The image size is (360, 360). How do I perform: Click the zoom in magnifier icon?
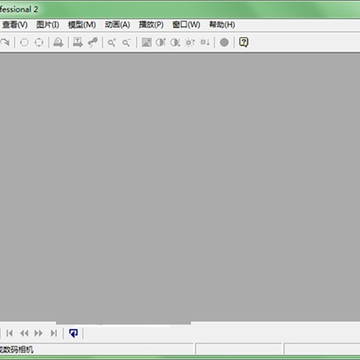[x=111, y=42]
